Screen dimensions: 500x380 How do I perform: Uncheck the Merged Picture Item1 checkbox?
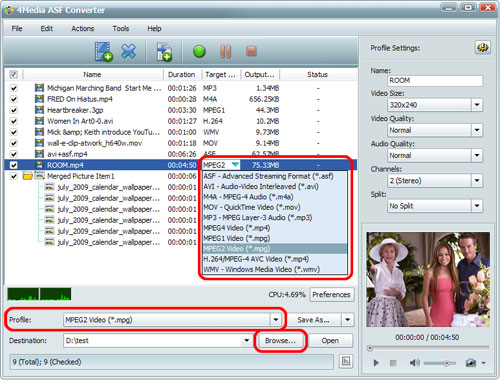pos(14,176)
